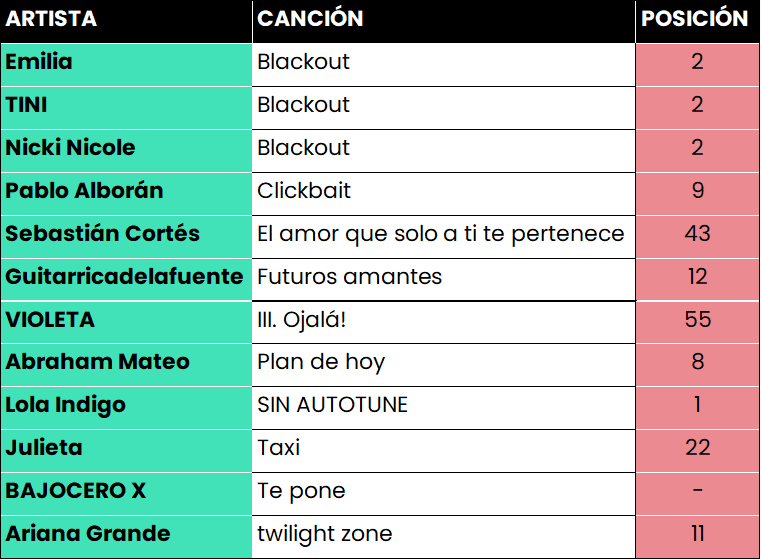Screen dimensions: 761x560
Task: Click the Sebastián Cortés artist cell
Action: tap(126, 237)
